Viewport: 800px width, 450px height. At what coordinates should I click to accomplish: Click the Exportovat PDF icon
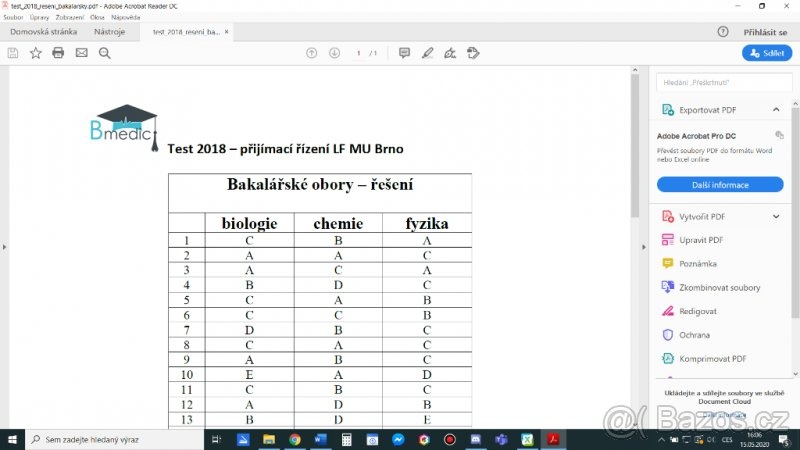(x=667, y=110)
